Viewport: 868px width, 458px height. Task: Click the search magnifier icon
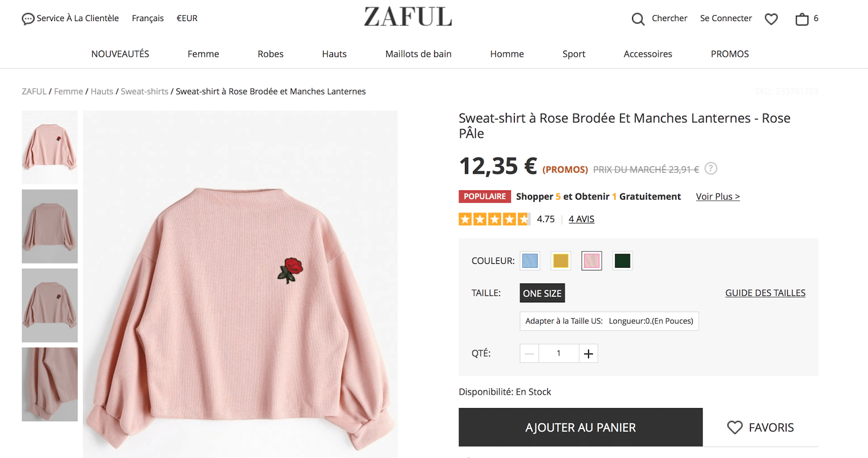coord(638,19)
